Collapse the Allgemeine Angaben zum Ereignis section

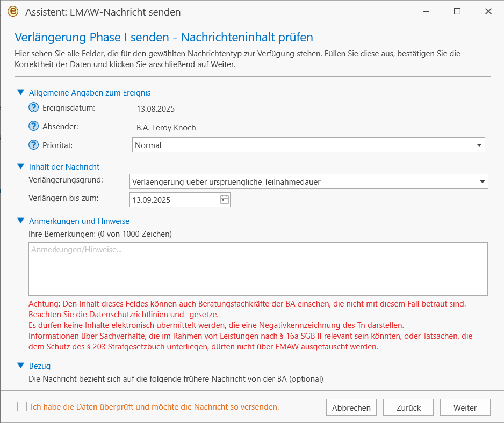coord(21,92)
